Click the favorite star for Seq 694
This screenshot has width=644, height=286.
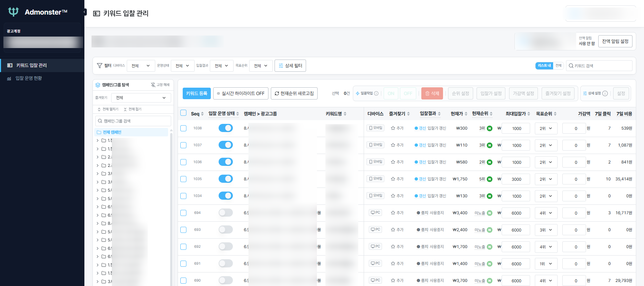point(393,213)
